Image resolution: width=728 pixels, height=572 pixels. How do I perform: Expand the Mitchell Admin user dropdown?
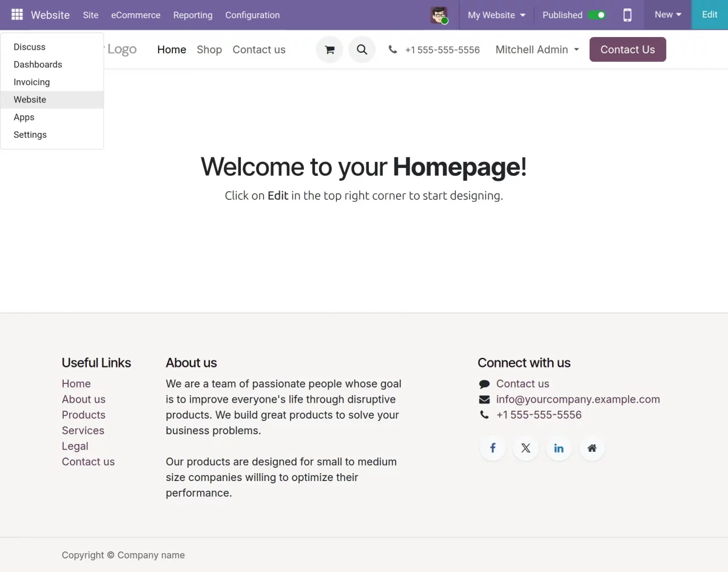point(537,50)
